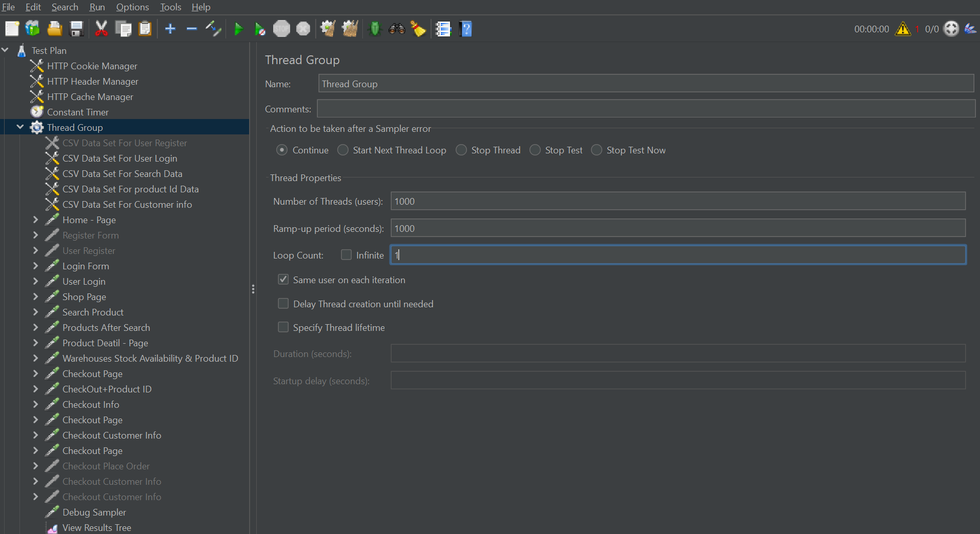Screen dimensions: 980x534
Task: Open the Run menu
Action: point(97,7)
